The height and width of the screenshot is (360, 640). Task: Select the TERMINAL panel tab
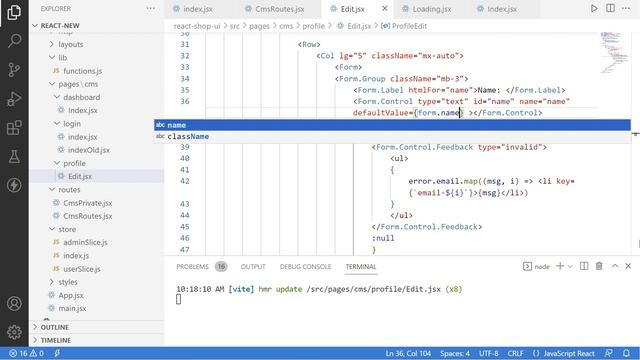pyautogui.click(x=361, y=267)
